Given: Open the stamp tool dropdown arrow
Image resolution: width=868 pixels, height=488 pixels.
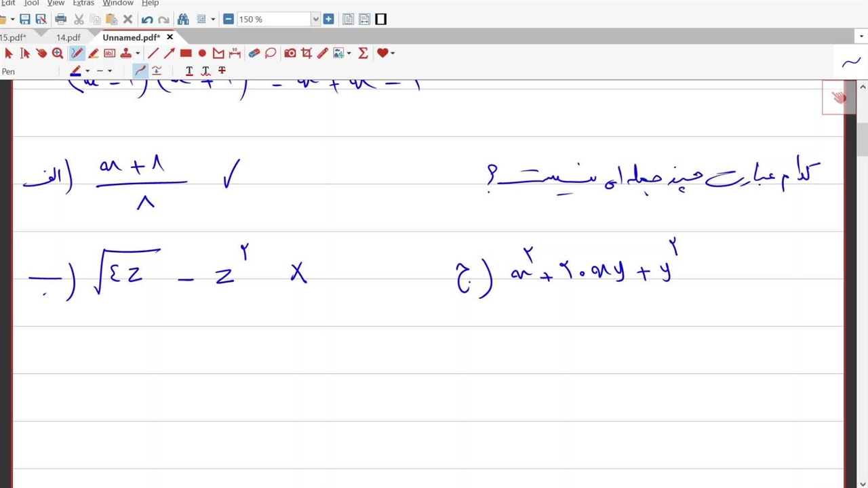Looking at the screenshot, I should tap(138, 53).
